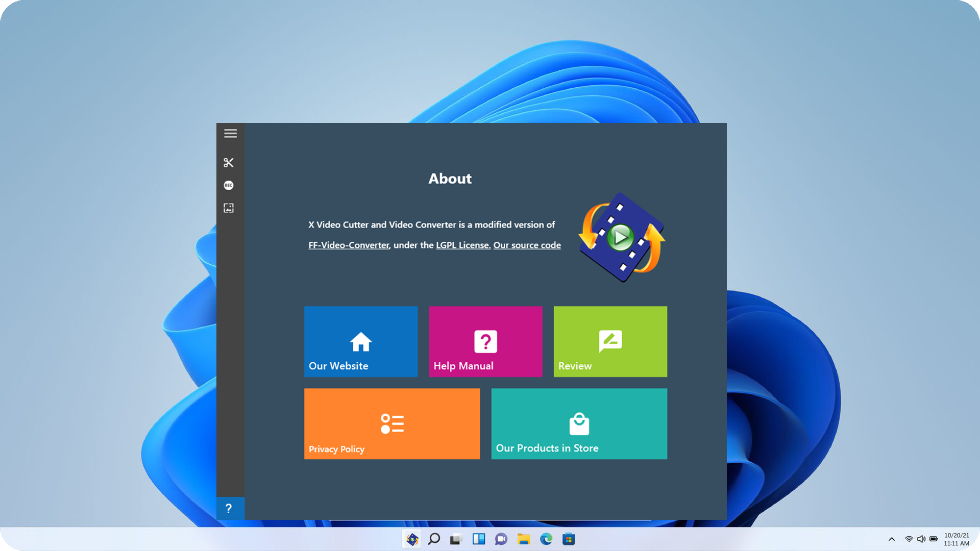Screen dimensions: 980x551
Task: Open File Explorer from taskbar
Action: click(523, 539)
